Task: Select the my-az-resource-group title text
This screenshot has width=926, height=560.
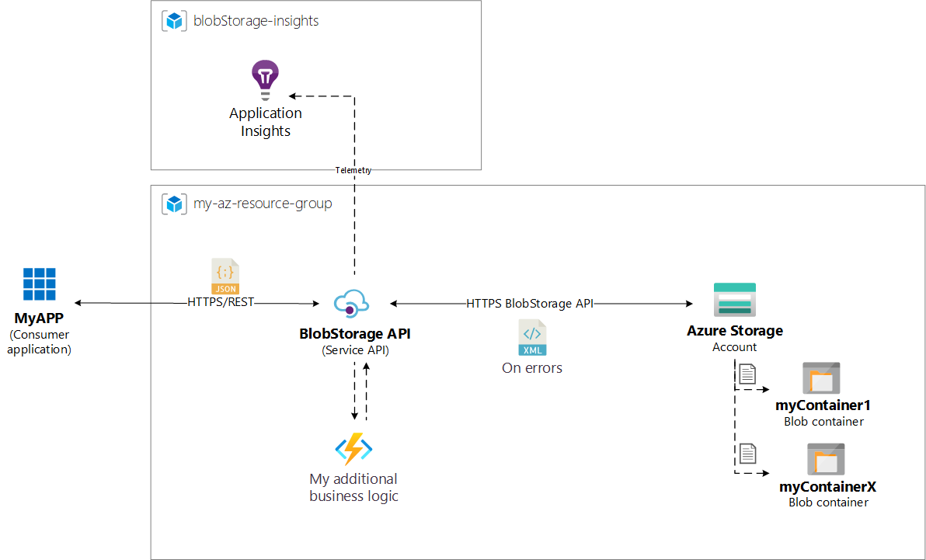Action: (x=263, y=204)
